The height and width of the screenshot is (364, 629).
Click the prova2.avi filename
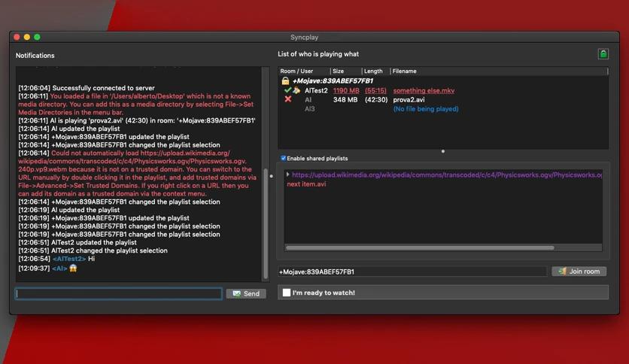[x=409, y=100]
